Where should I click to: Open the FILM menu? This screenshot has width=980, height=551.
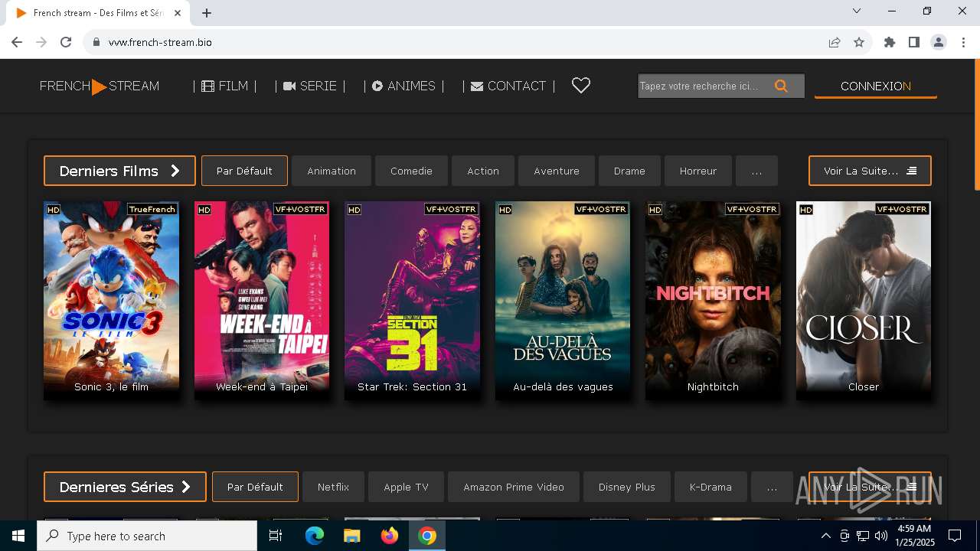(x=224, y=86)
